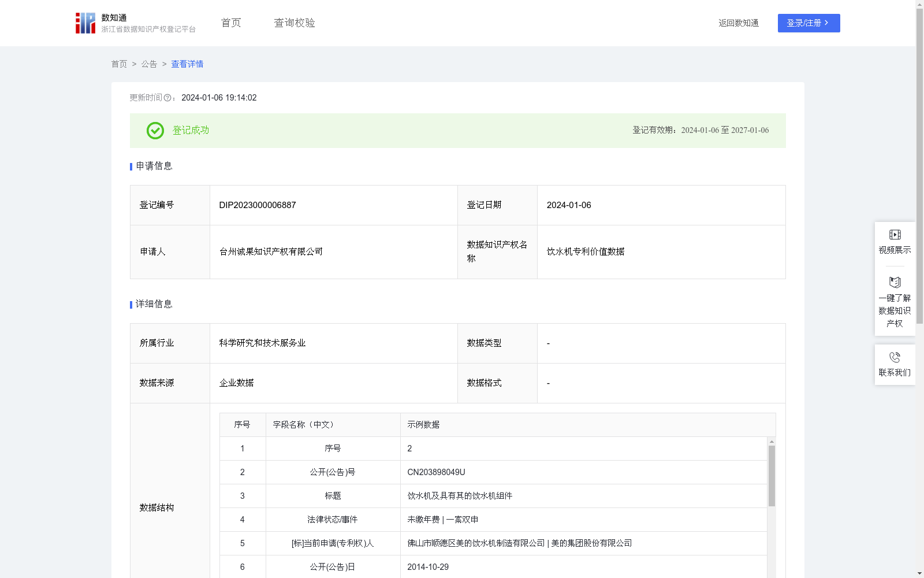Click the 示例数据 column header
Screen dimensions: 924x578
[588, 425]
